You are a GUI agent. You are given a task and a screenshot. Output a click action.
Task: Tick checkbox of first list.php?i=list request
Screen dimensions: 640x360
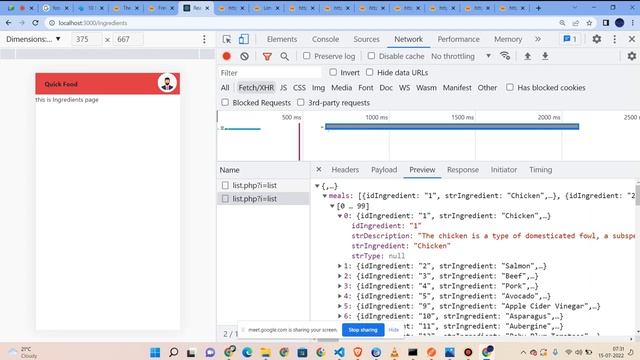225,185
